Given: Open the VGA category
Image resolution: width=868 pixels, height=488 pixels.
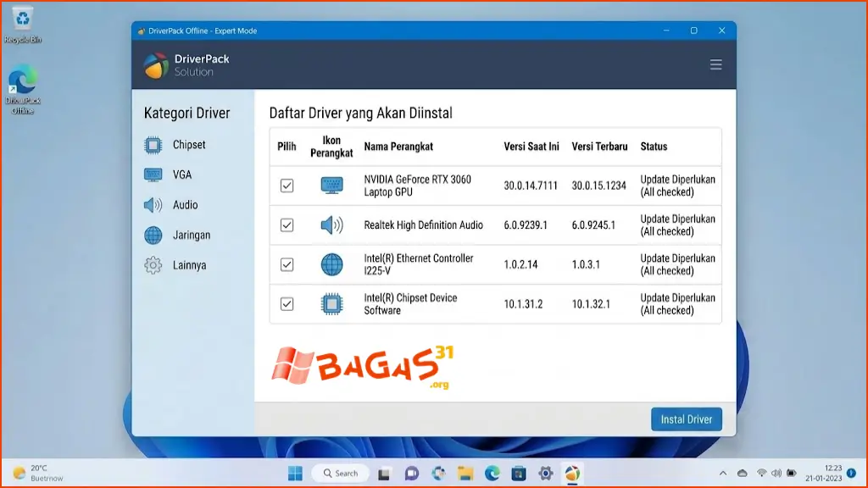Looking at the screenshot, I should [182, 175].
